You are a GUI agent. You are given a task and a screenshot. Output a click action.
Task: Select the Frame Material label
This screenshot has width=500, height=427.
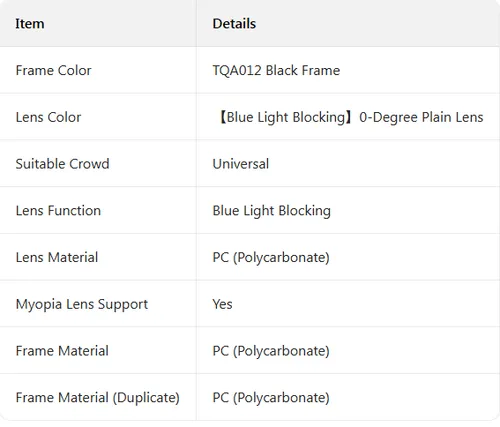coord(62,351)
